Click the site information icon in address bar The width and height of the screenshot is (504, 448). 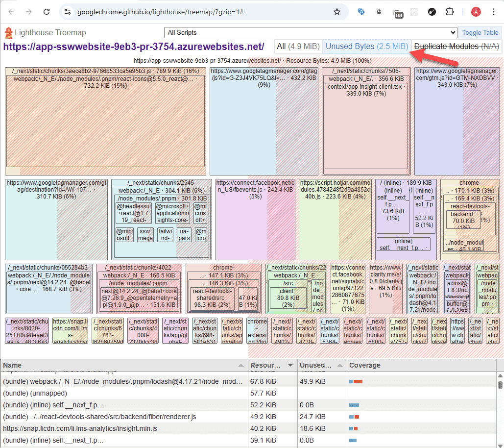68,12
